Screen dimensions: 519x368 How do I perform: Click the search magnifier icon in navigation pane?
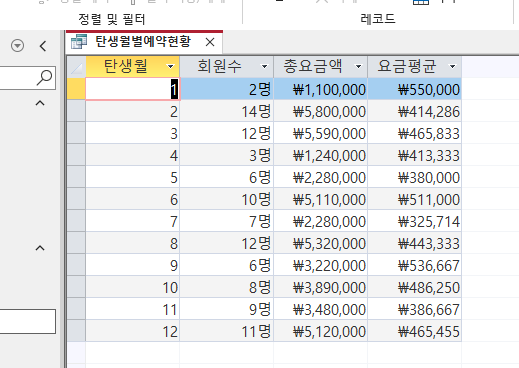point(44,78)
